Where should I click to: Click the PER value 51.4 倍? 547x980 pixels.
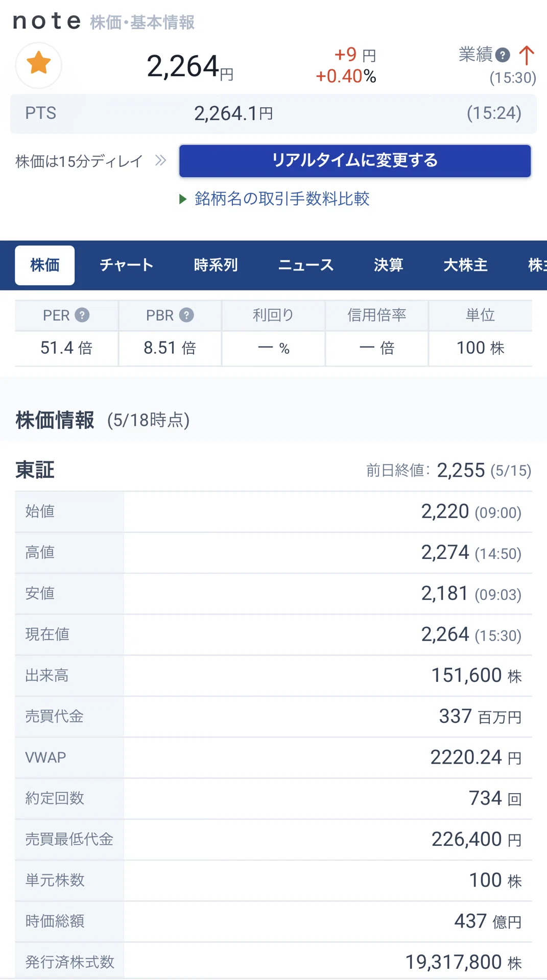point(66,348)
